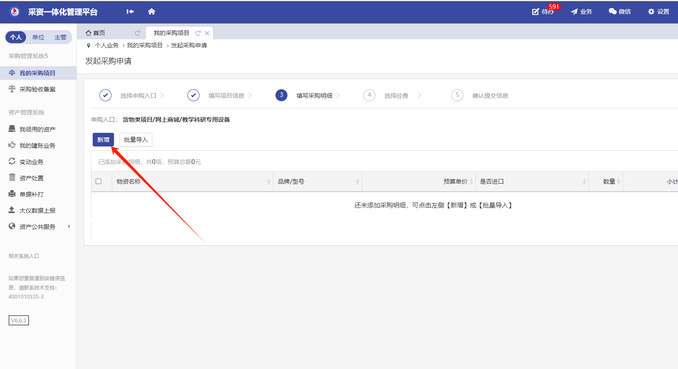The width and height of the screenshot is (678, 369).
Task: Click the step 1 checkmark circle 选择申购入口
Action: [105, 95]
